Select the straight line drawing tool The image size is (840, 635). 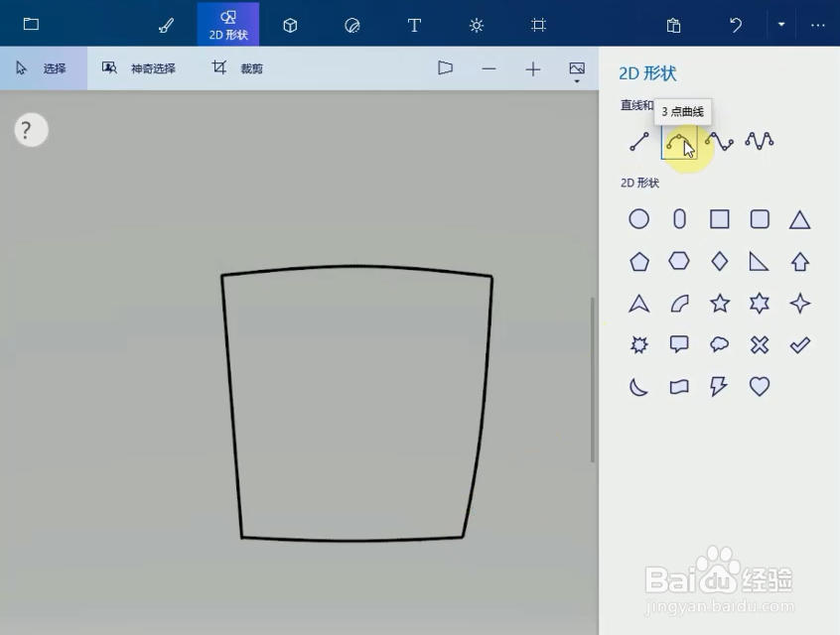pyautogui.click(x=638, y=142)
